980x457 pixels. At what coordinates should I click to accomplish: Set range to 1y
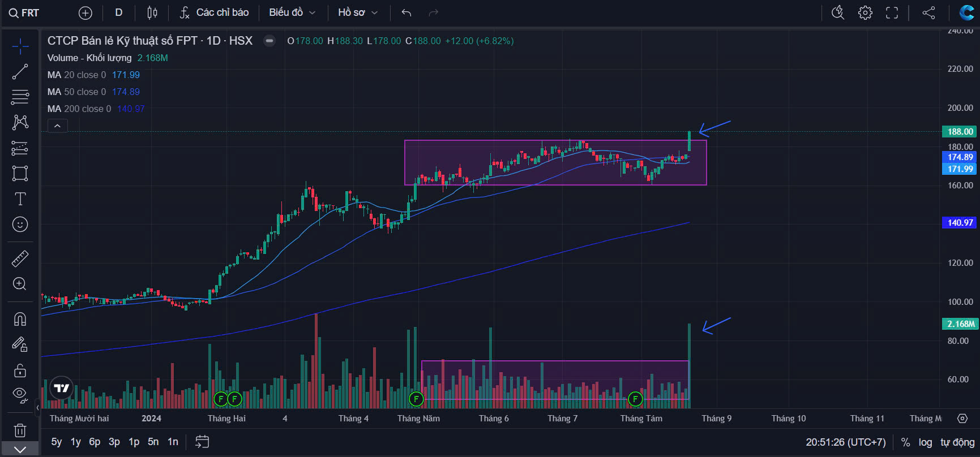(76, 442)
